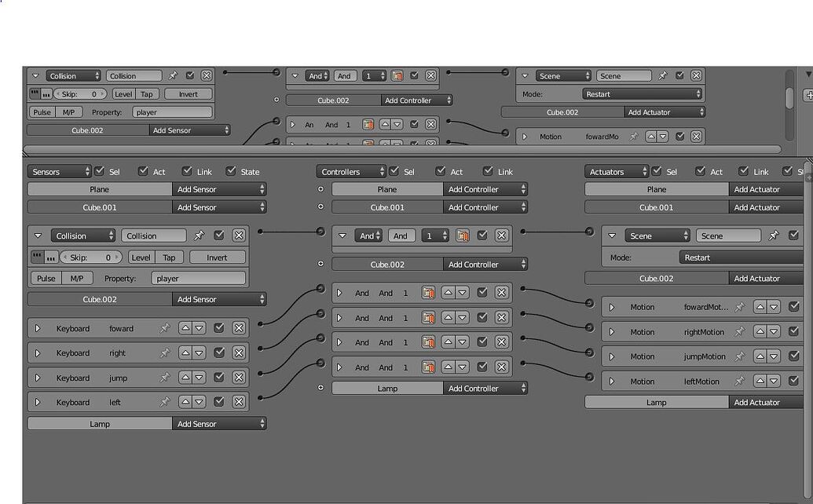Screen dimensions: 813x504
Task: Pin the Scene actuator in lower editor
Action: (x=774, y=236)
